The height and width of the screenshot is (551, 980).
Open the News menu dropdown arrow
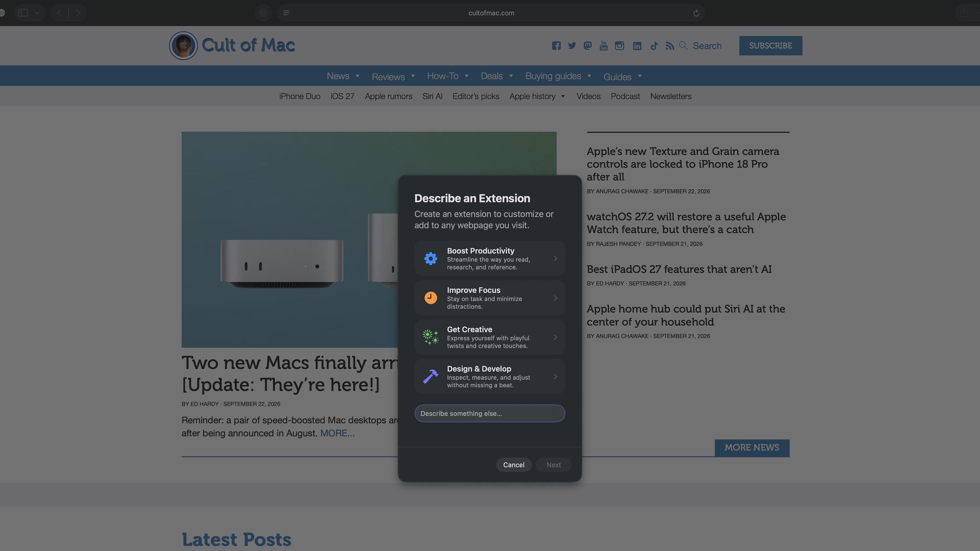tap(358, 76)
